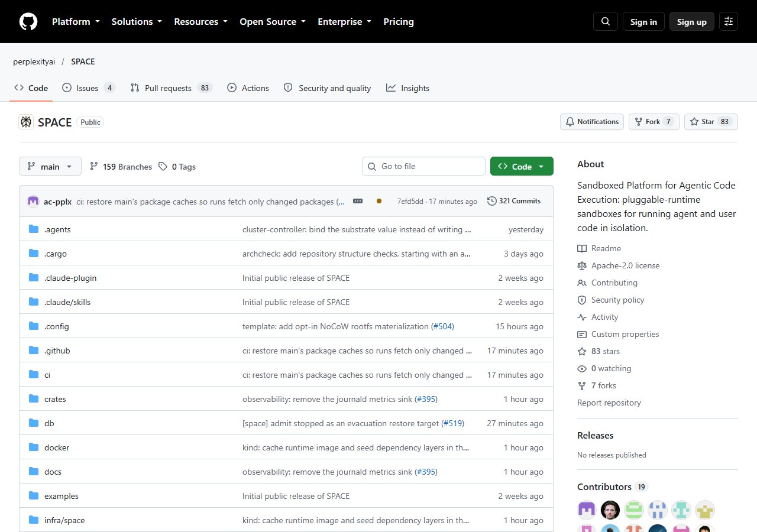Open pull request #504 link

443,326
